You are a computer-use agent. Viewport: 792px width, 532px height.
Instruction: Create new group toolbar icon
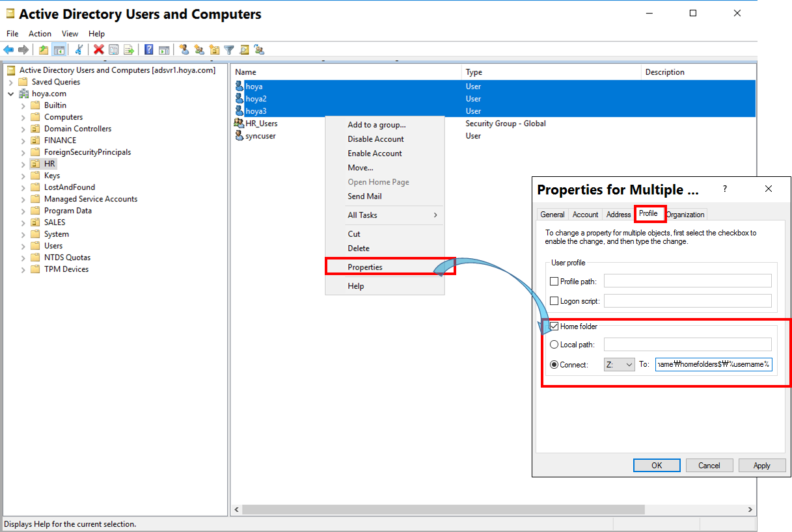pyautogui.click(x=199, y=49)
